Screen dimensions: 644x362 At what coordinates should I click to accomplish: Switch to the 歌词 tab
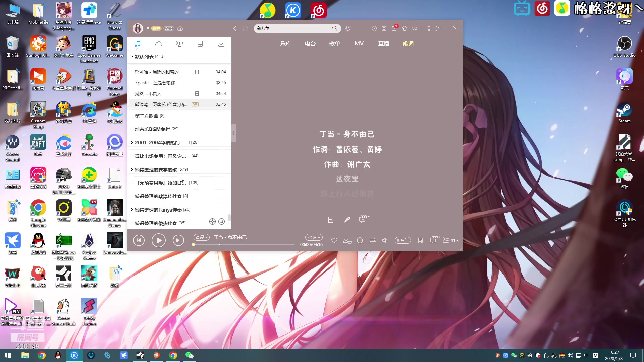click(x=408, y=44)
